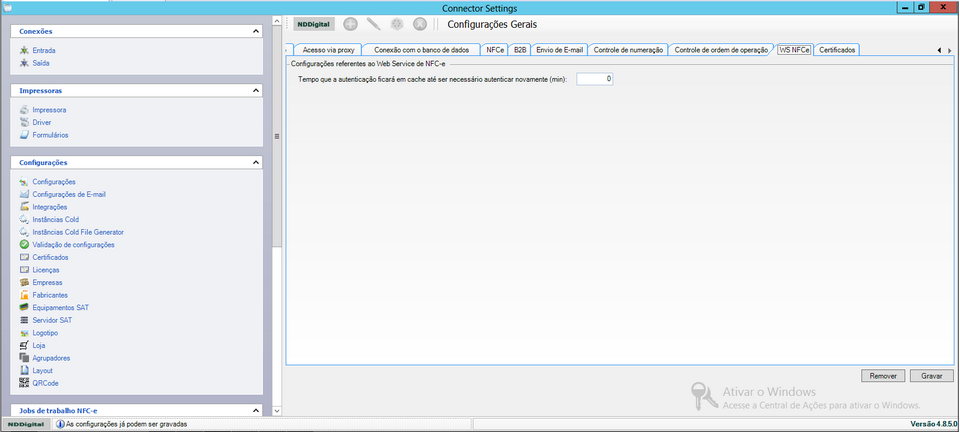This screenshot has height=432, width=960.
Task: Open Configurações de E-mail
Action: tap(69, 194)
